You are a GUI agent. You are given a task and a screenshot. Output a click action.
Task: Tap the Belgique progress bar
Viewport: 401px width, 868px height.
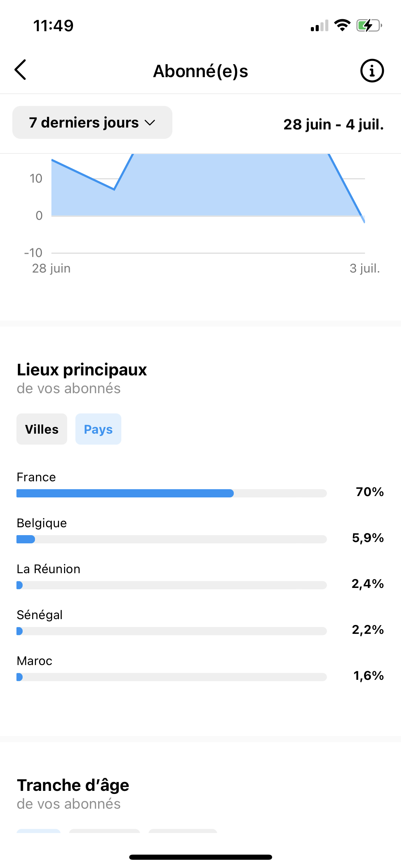171,539
